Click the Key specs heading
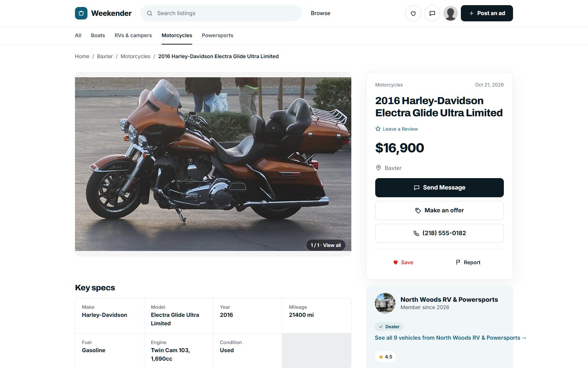The height and width of the screenshot is (368, 588). 95,288
